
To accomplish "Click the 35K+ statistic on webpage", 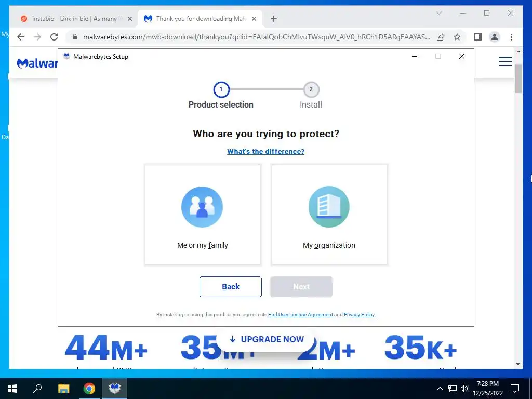I will point(421,348).
